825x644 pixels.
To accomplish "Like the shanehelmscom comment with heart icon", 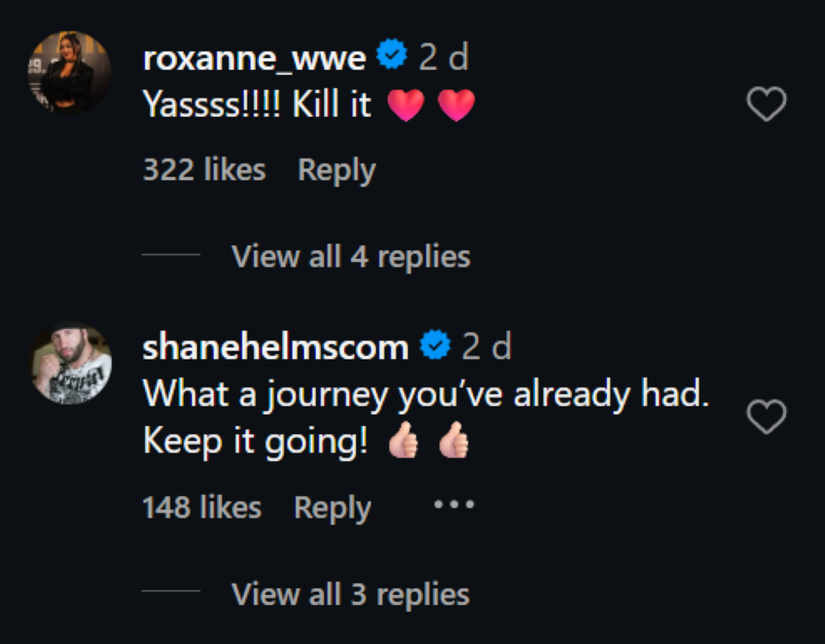I will tap(766, 417).
